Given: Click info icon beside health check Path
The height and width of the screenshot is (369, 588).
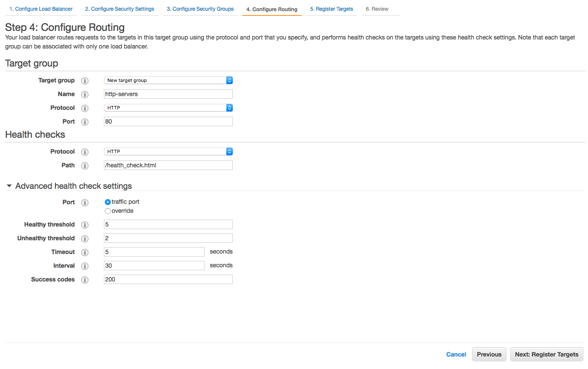Looking at the screenshot, I should pos(85,166).
